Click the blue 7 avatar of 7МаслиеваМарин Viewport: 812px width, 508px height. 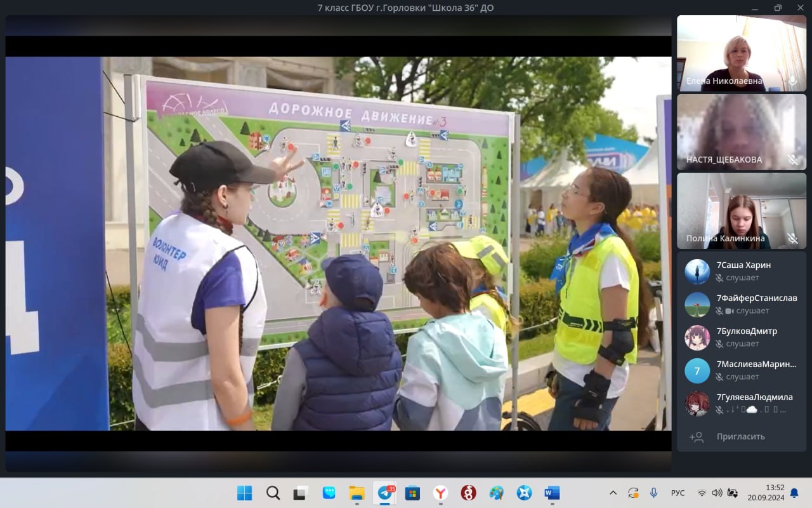[697, 370]
